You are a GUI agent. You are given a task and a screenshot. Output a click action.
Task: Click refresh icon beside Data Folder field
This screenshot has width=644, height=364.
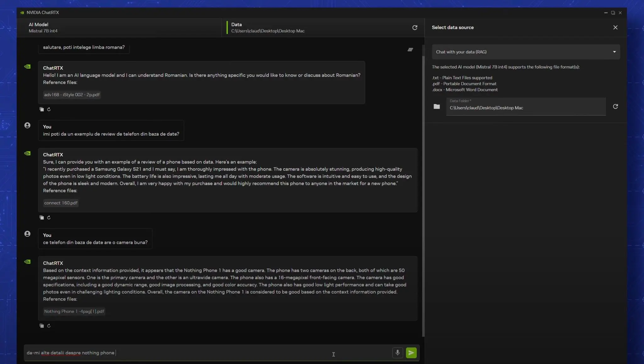(x=615, y=106)
